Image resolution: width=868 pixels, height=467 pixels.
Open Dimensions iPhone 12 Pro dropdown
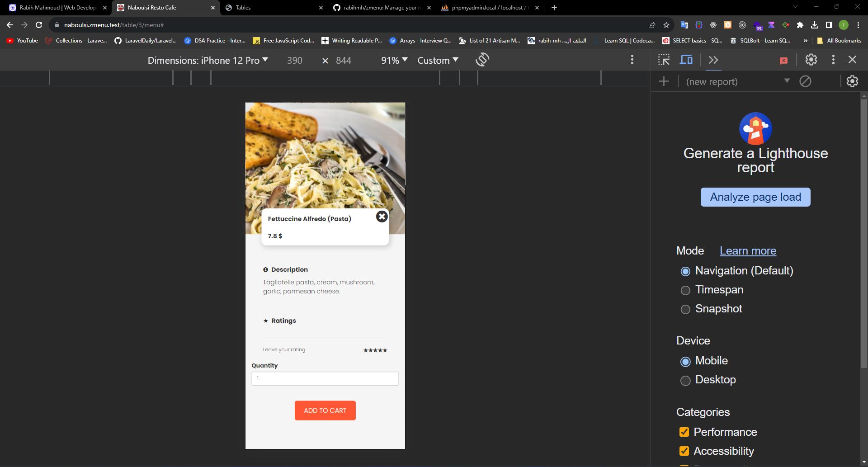[x=208, y=60]
